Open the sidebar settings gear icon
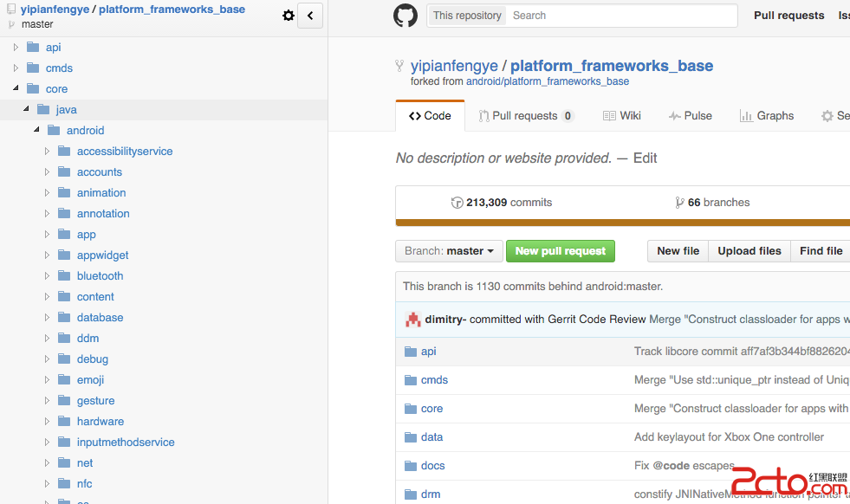 coord(289,16)
